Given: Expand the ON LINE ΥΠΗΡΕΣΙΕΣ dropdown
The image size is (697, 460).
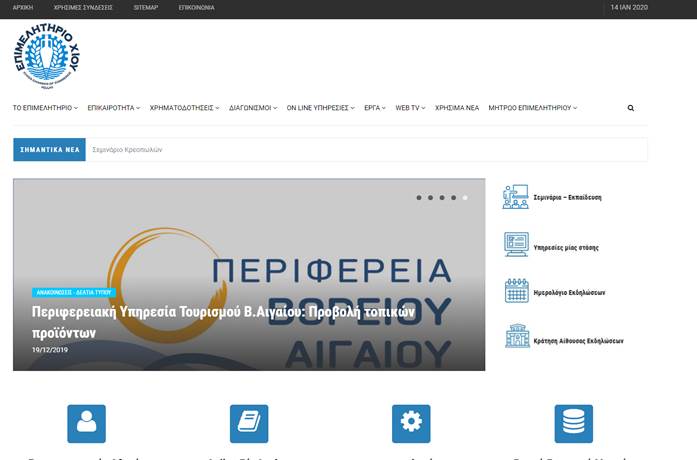Looking at the screenshot, I should coord(320,108).
